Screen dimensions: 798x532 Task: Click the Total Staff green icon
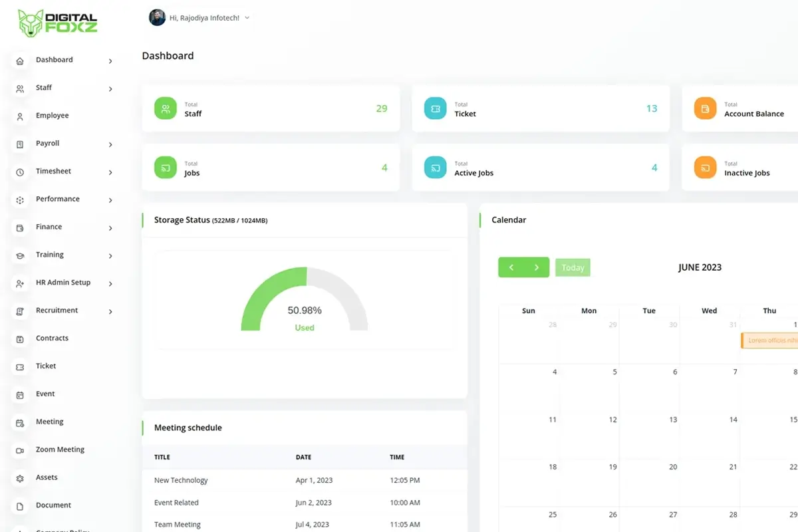click(x=166, y=108)
